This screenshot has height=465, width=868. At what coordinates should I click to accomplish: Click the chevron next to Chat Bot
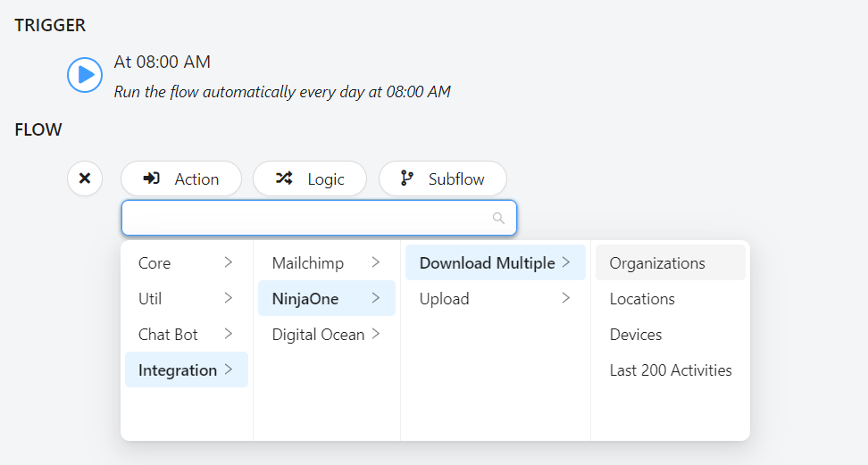click(228, 334)
